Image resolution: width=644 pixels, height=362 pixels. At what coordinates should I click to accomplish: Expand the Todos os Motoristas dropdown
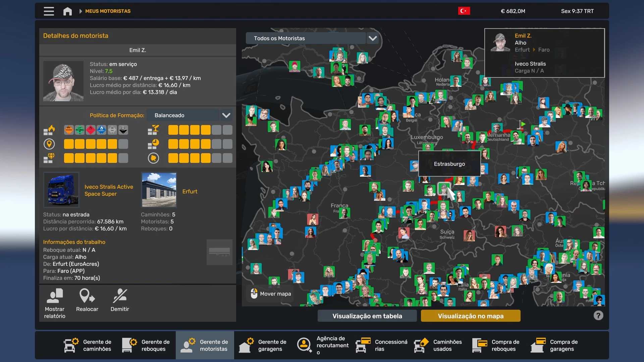pos(373,38)
